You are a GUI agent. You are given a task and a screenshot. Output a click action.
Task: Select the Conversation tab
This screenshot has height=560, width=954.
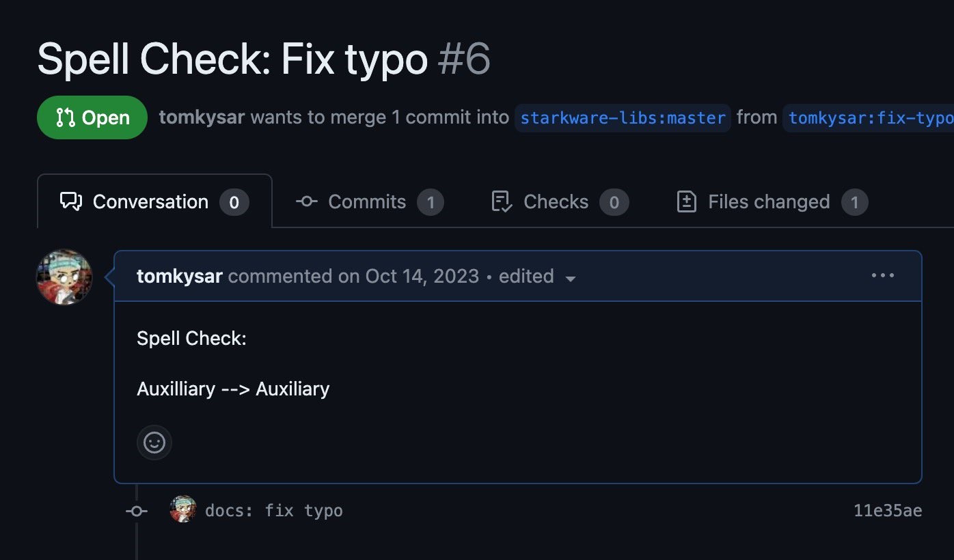tap(154, 201)
